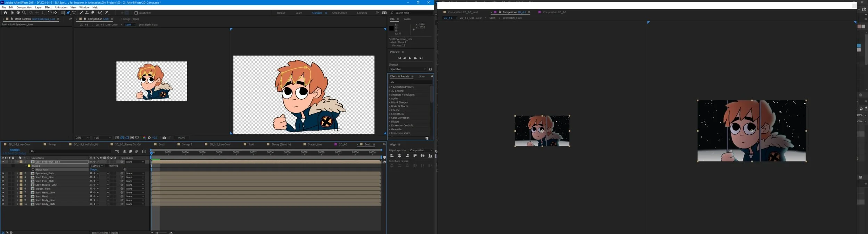Hide the Scott Body_Flats layer
This screenshot has height=234, width=868.
[x=3, y=204]
